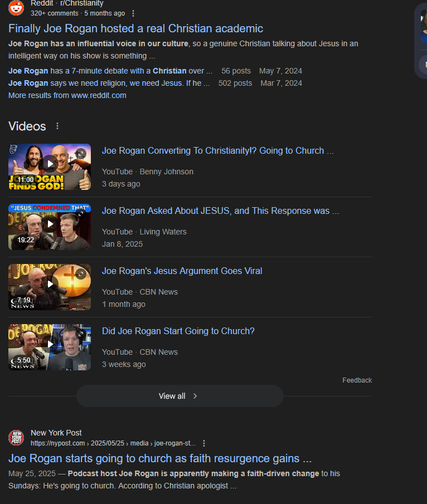Play the Going to Church CBN thumbnail
The height and width of the screenshot is (504, 427).
(50, 347)
